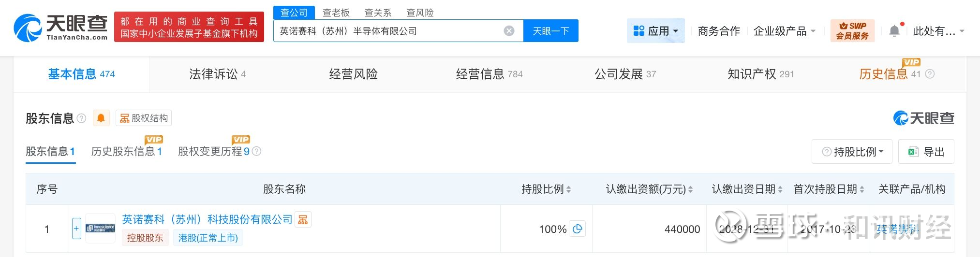Expand shareholder row with plus button

76,228
